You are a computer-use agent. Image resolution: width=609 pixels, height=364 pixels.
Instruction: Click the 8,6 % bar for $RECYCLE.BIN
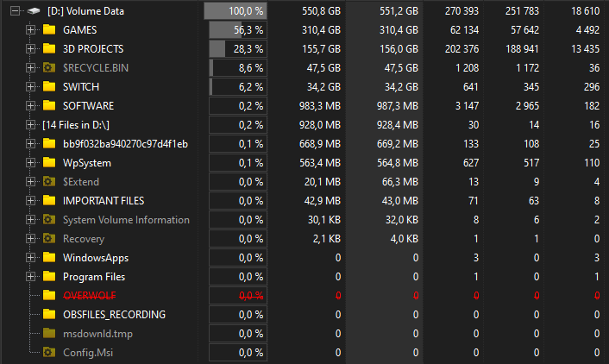click(x=238, y=68)
